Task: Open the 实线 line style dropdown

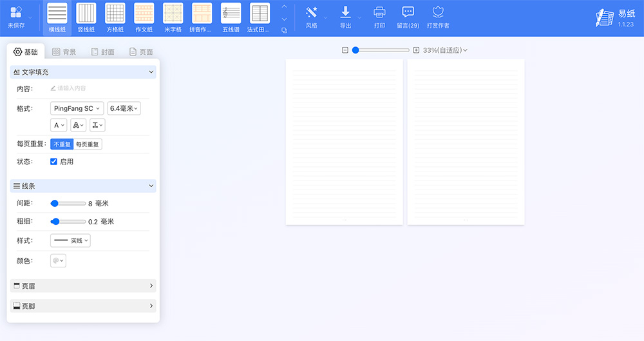Action: (70, 240)
